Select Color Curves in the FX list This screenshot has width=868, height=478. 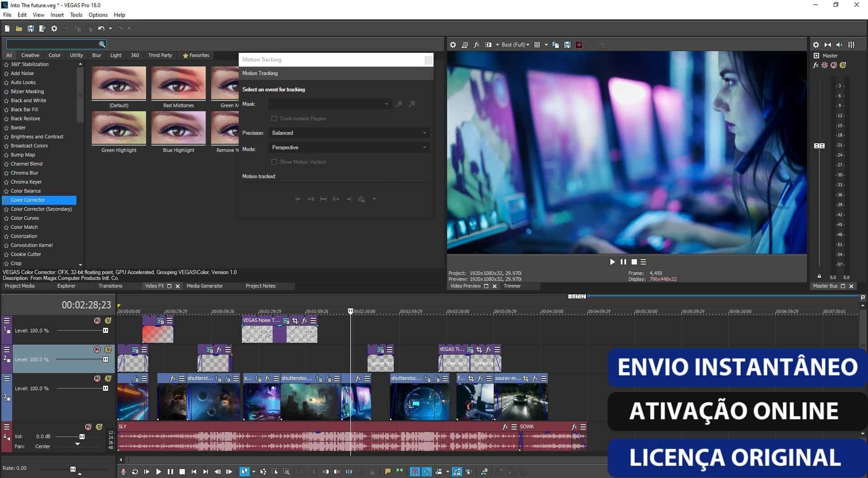pos(25,218)
